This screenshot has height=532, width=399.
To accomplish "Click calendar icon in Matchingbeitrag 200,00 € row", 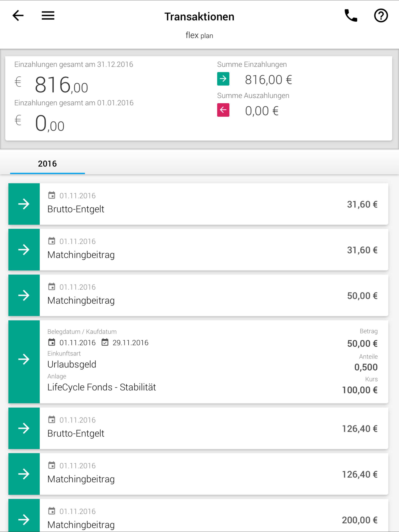I will coord(52,511).
